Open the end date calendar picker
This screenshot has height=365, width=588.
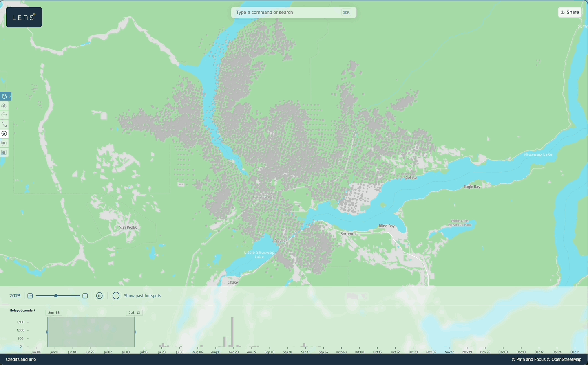85,296
